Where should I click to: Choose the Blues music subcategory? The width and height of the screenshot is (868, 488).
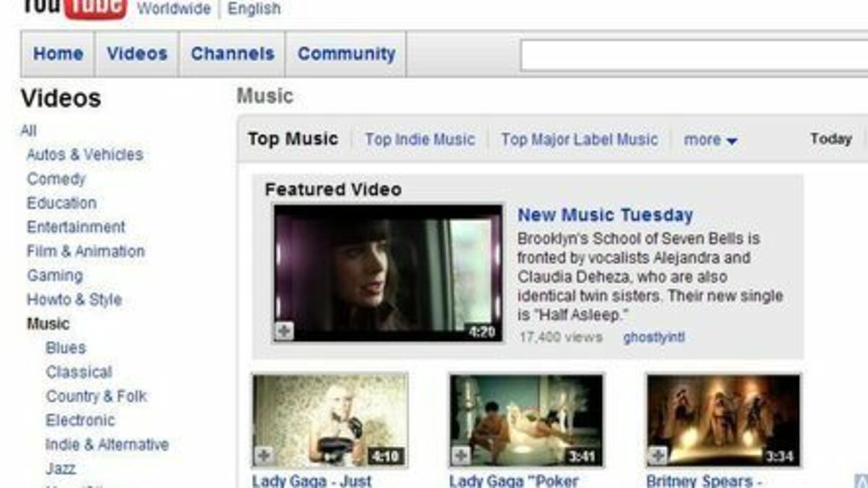66,348
